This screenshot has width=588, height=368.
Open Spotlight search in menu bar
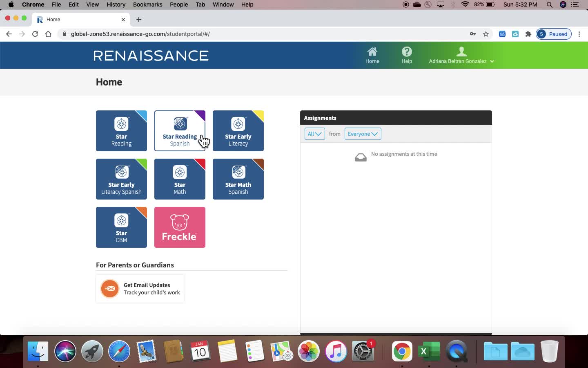[x=550, y=4]
